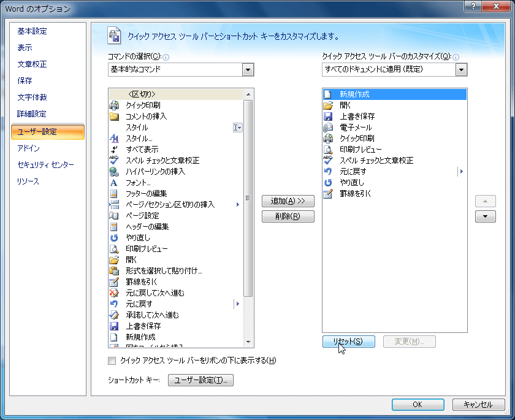Select スペル チェックと文章校正 in right list
The height and width of the screenshot is (420, 515).
[394, 160]
